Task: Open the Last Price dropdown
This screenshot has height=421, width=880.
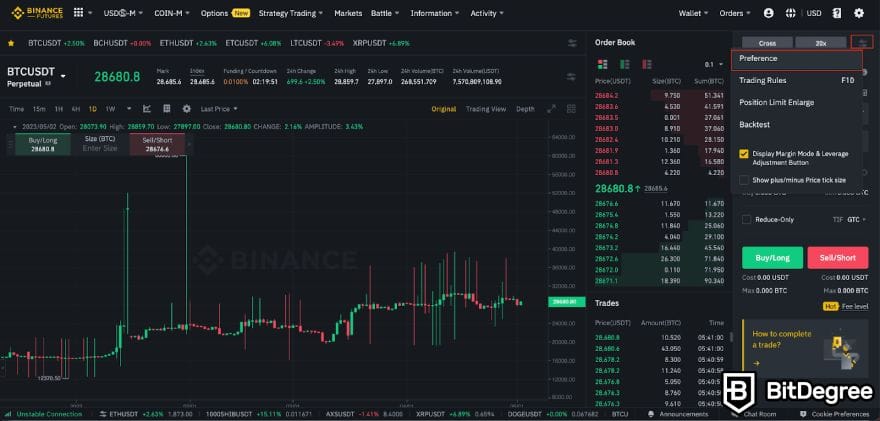Action: pos(219,109)
